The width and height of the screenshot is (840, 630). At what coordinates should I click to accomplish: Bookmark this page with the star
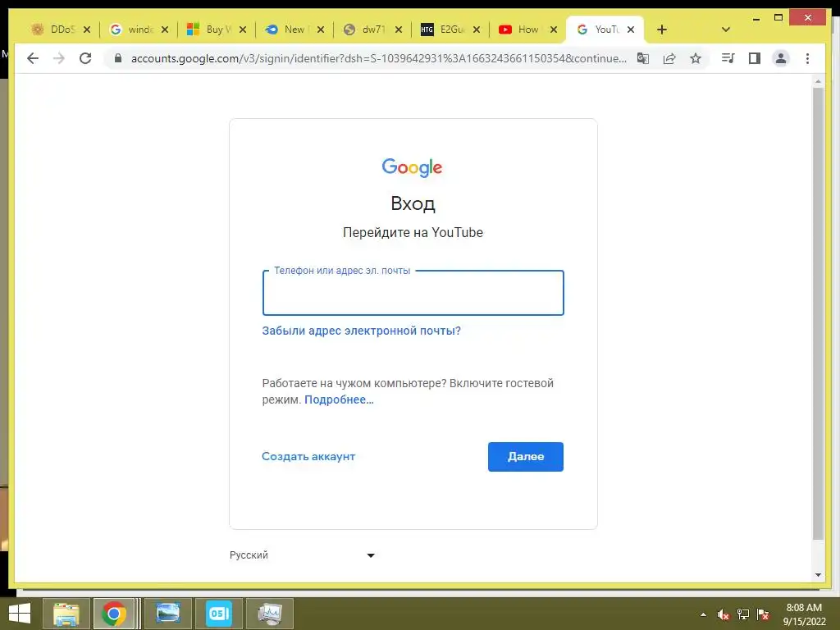[696, 58]
